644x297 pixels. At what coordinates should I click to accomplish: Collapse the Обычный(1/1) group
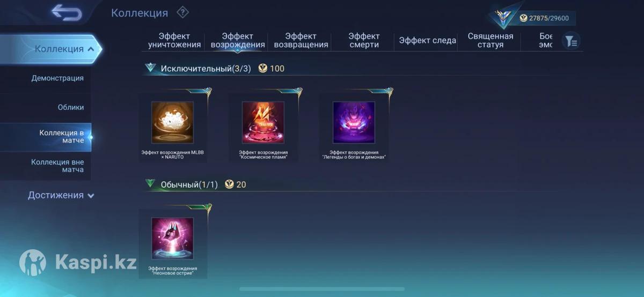tap(150, 184)
